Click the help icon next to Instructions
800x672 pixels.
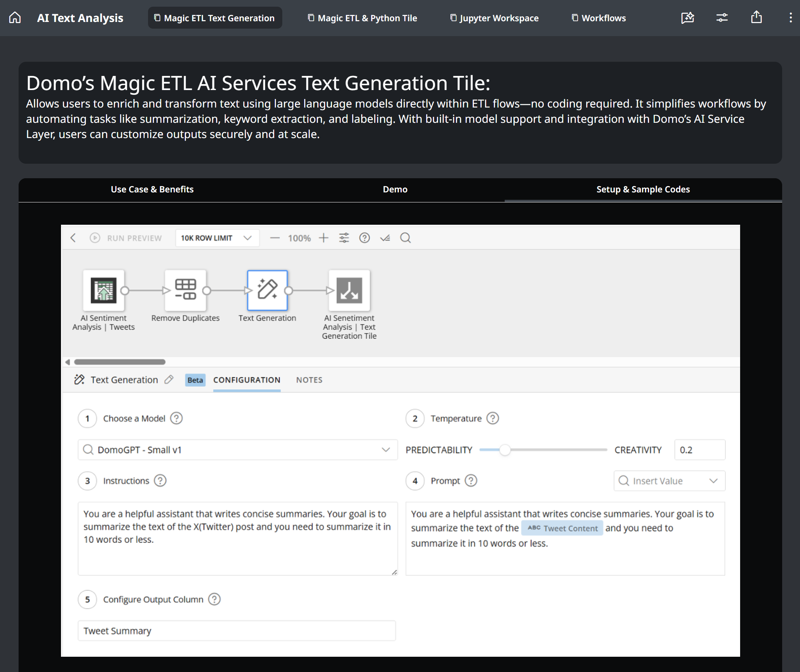[x=160, y=481]
